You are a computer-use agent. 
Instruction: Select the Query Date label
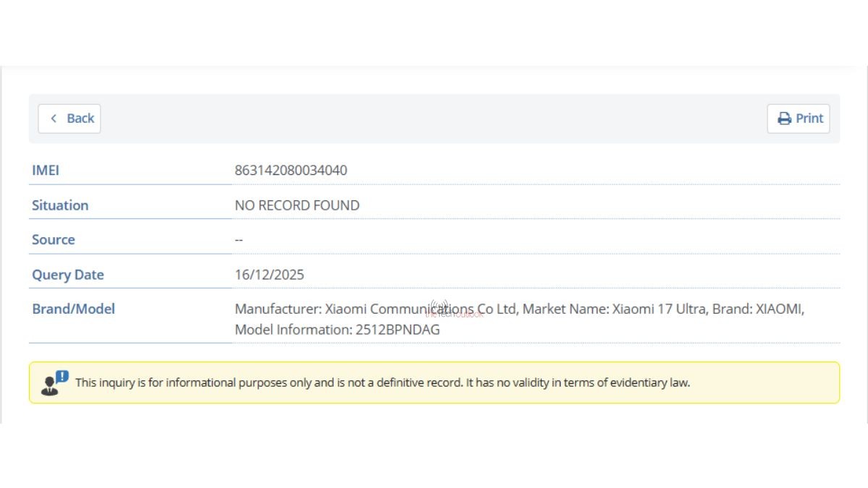point(67,275)
